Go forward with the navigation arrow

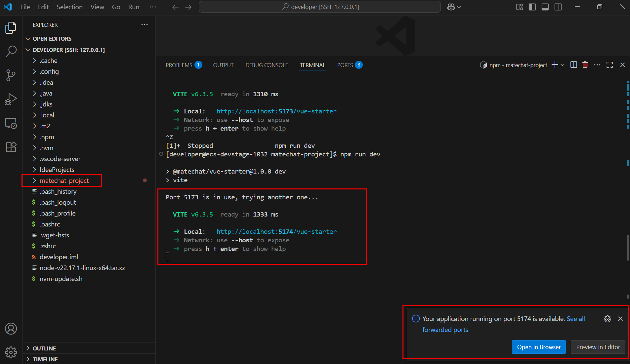[189, 7]
